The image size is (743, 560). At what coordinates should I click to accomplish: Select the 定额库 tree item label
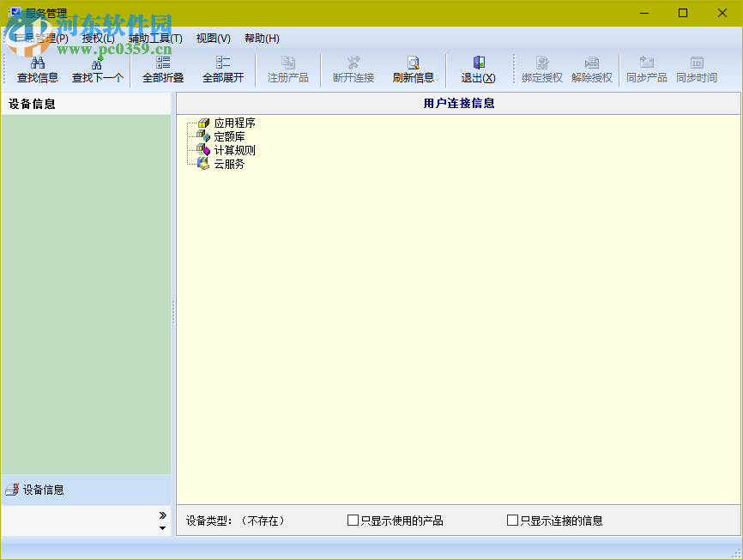click(229, 137)
